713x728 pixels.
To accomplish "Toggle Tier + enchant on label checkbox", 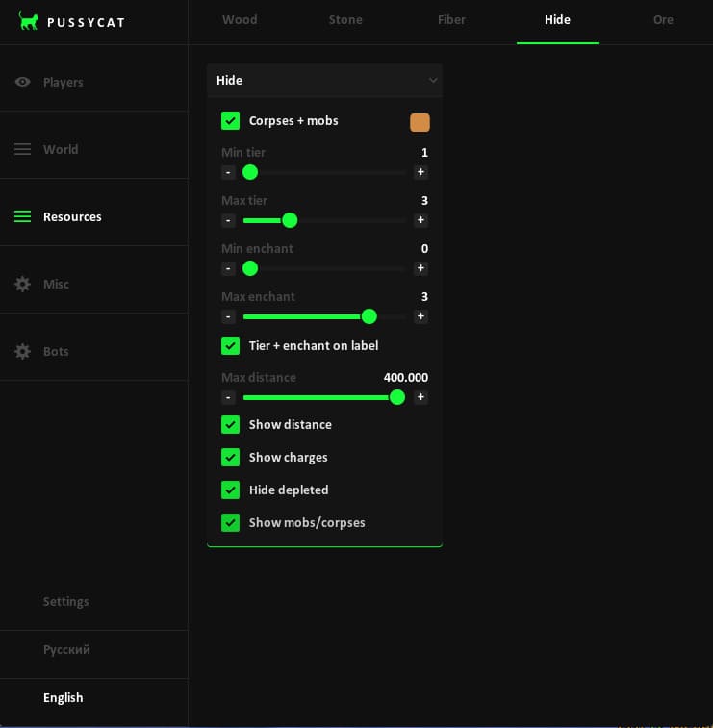I will 230,346.
